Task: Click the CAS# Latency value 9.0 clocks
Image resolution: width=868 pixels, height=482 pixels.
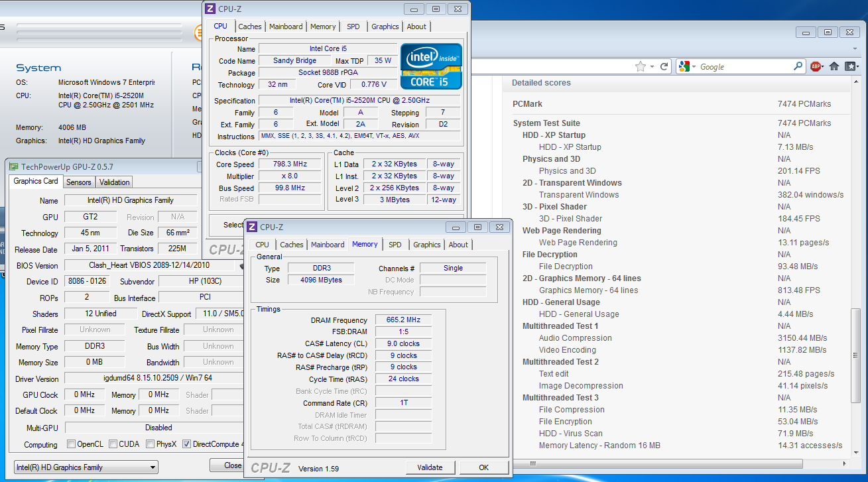Action: [x=404, y=343]
